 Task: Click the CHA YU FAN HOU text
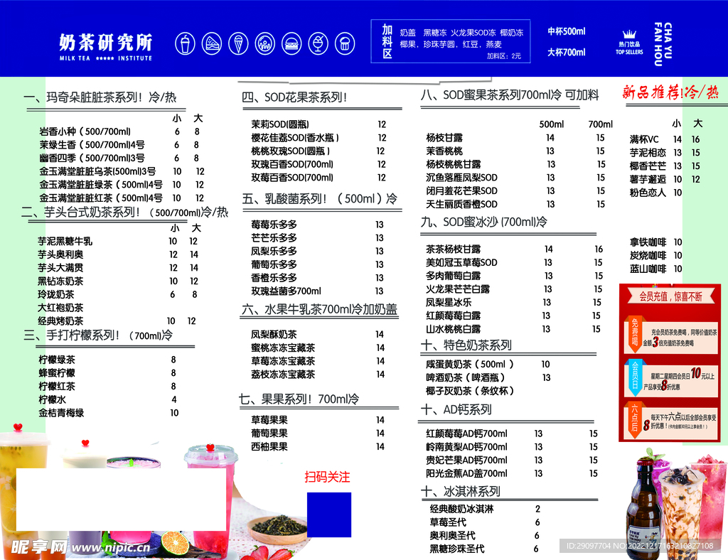click(663, 43)
